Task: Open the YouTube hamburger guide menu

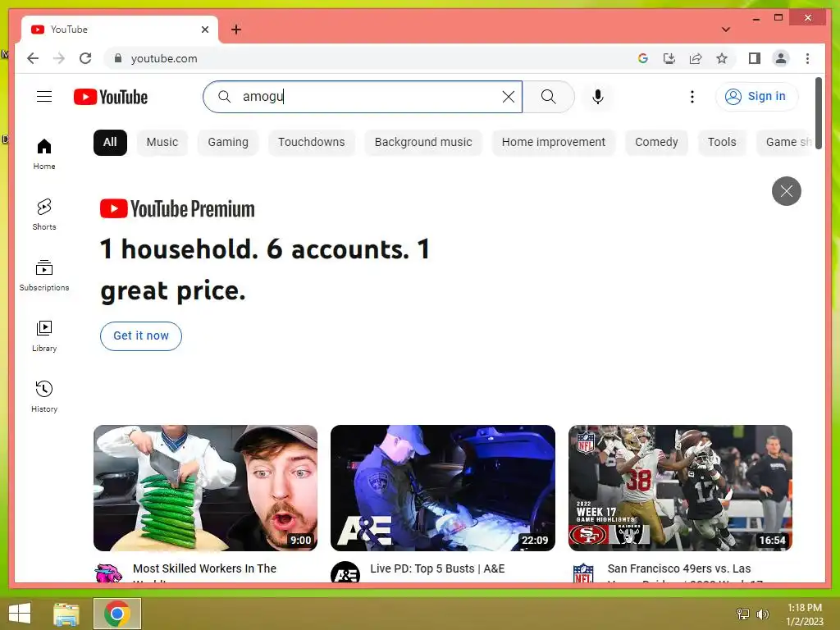Action: pyautogui.click(x=44, y=97)
